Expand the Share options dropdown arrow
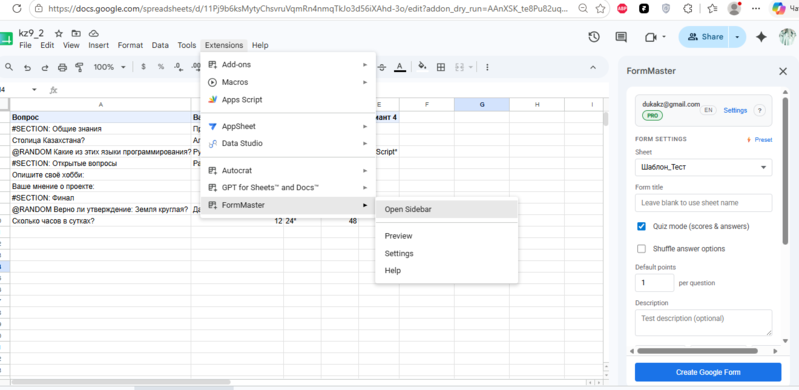 (x=737, y=37)
